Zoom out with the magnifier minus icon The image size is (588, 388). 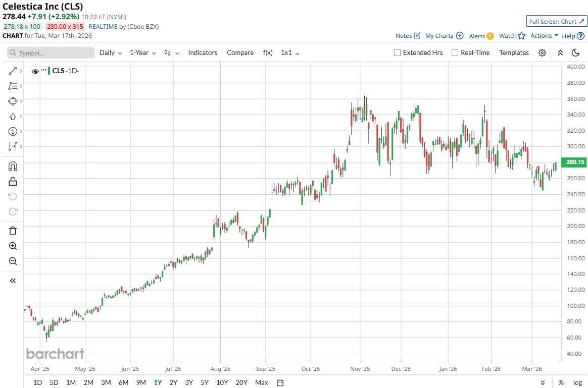point(12,261)
